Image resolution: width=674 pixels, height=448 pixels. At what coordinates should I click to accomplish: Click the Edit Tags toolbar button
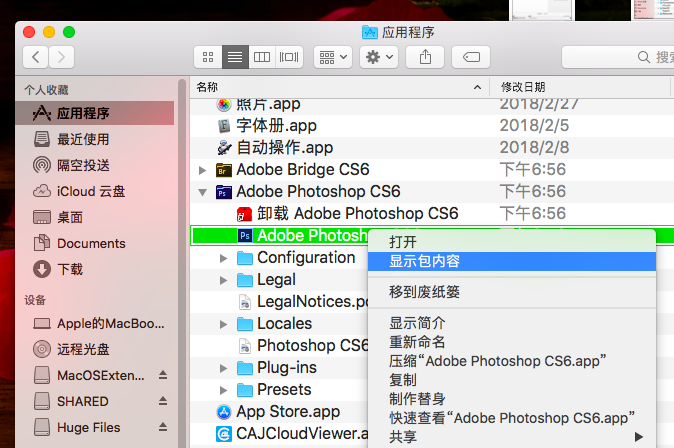(471, 57)
